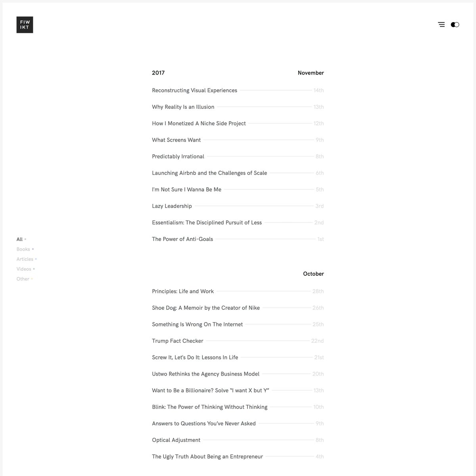Open Shoe Dog memoir entry
476x476 pixels.
point(206,308)
